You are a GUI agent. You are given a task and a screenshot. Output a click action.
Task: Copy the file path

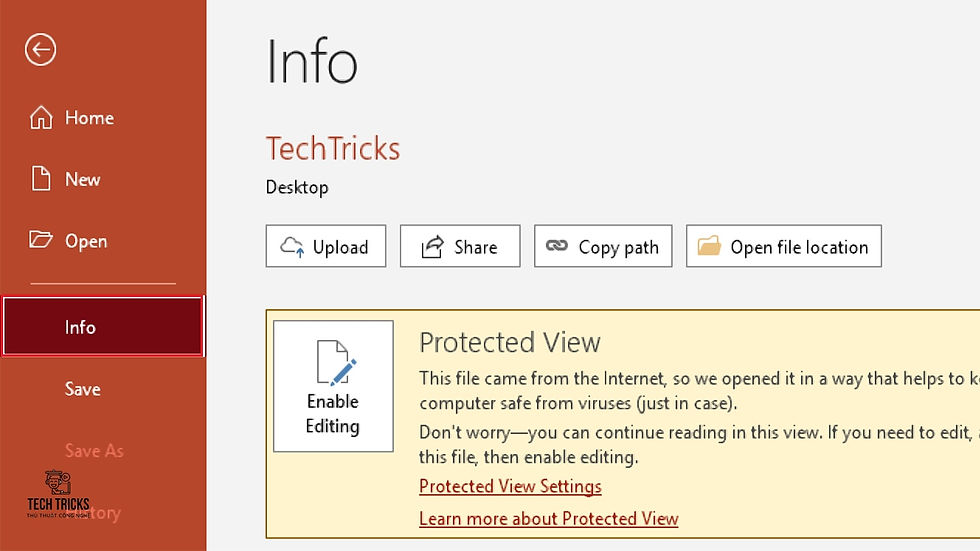pos(603,246)
